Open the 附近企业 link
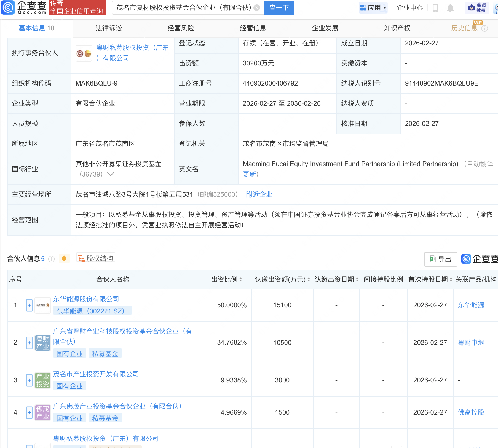Screen dimensions: 498x448 (x=259, y=194)
